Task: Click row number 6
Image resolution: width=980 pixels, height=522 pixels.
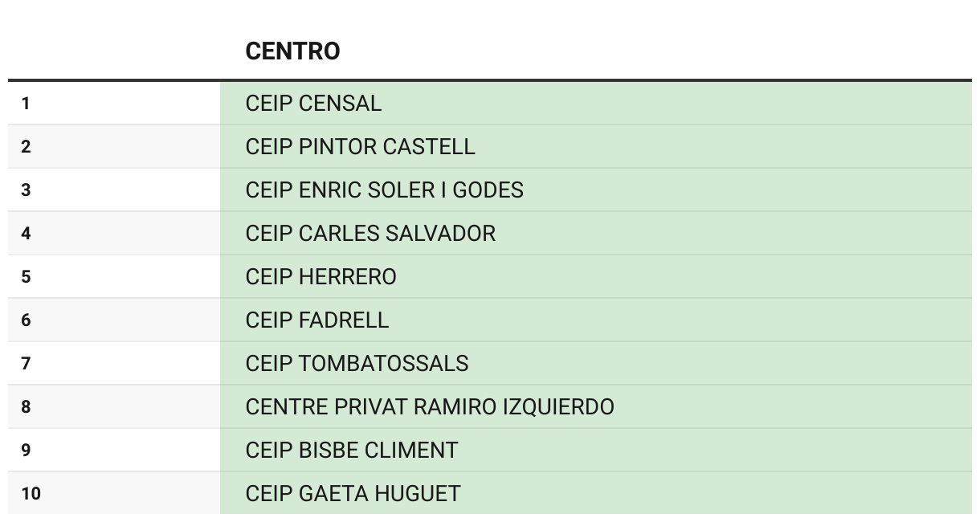Action: click(114, 320)
